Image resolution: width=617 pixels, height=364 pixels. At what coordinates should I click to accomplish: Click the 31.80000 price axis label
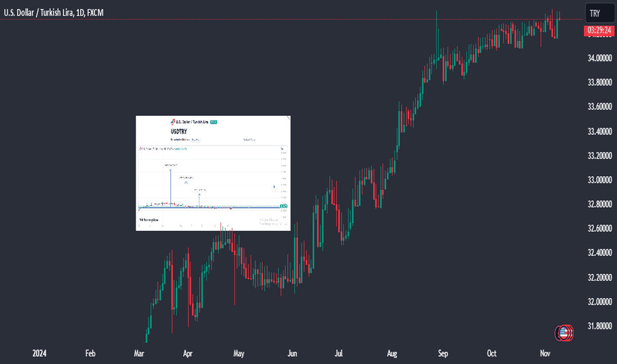(x=598, y=326)
